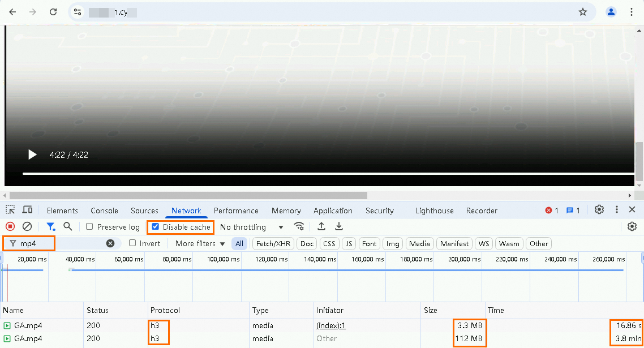Open the Security tab

[380, 210]
